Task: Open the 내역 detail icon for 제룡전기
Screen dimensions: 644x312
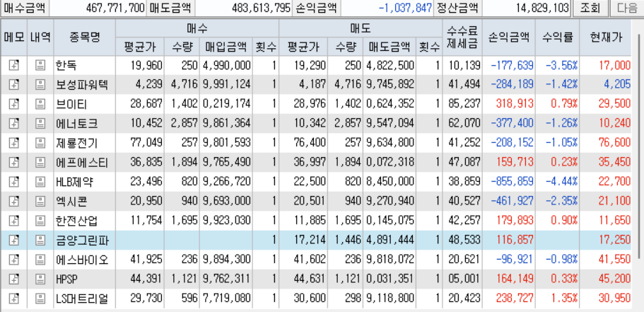Action: pyautogui.click(x=40, y=143)
